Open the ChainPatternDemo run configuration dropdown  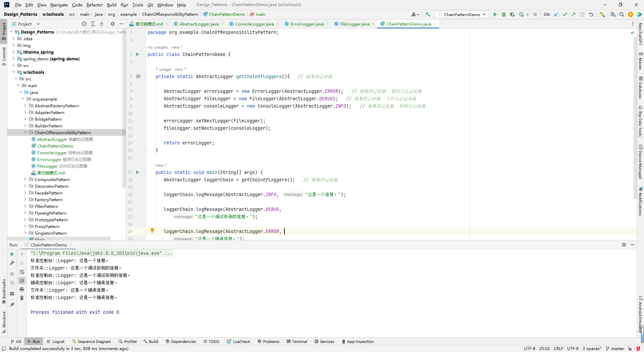[x=462, y=14]
